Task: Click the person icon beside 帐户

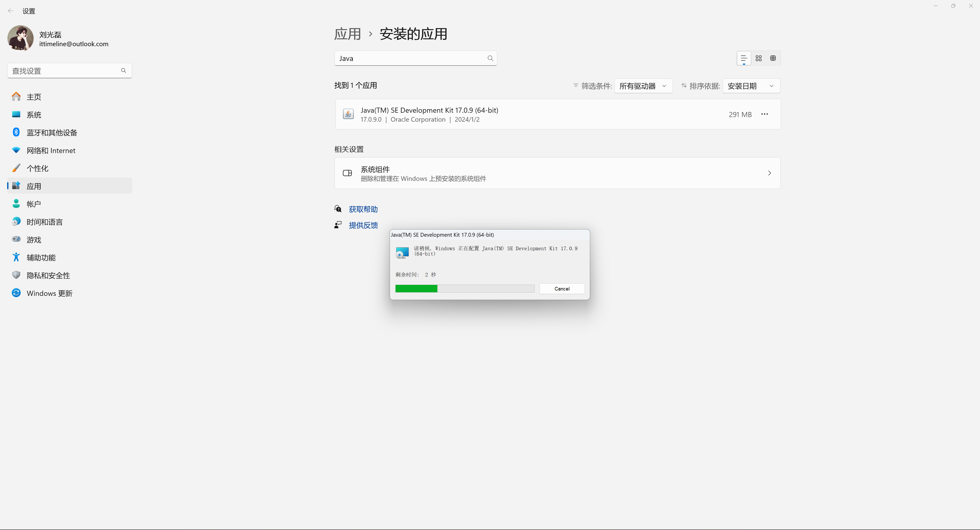Action: click(16, 204)
